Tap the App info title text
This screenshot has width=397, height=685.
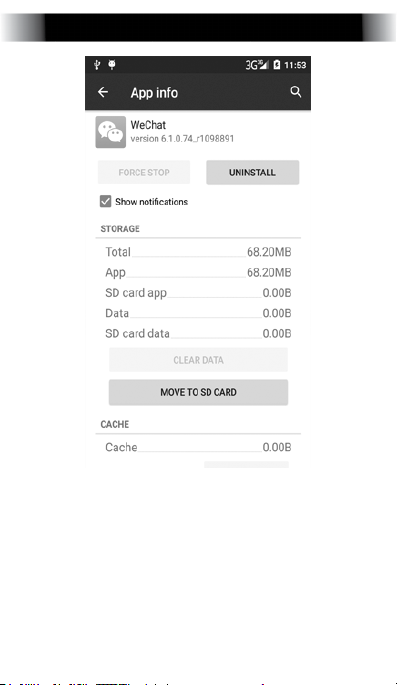click(x=154, y=93)
